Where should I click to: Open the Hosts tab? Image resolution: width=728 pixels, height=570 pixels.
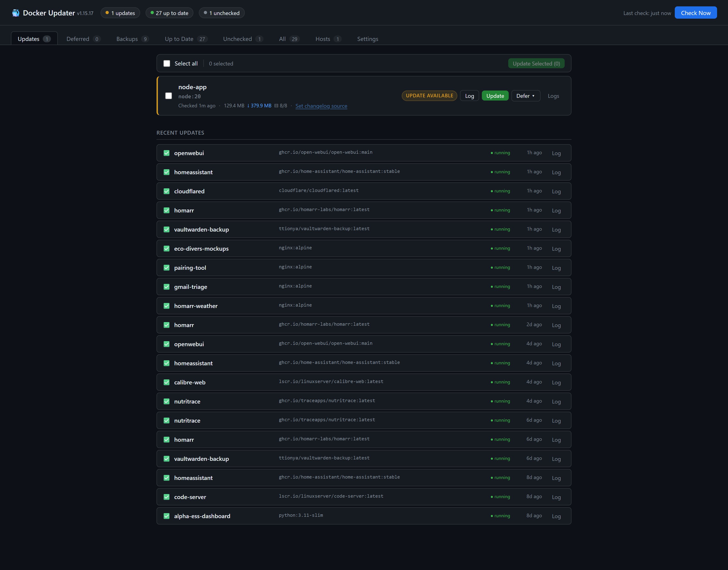(328, 39)
